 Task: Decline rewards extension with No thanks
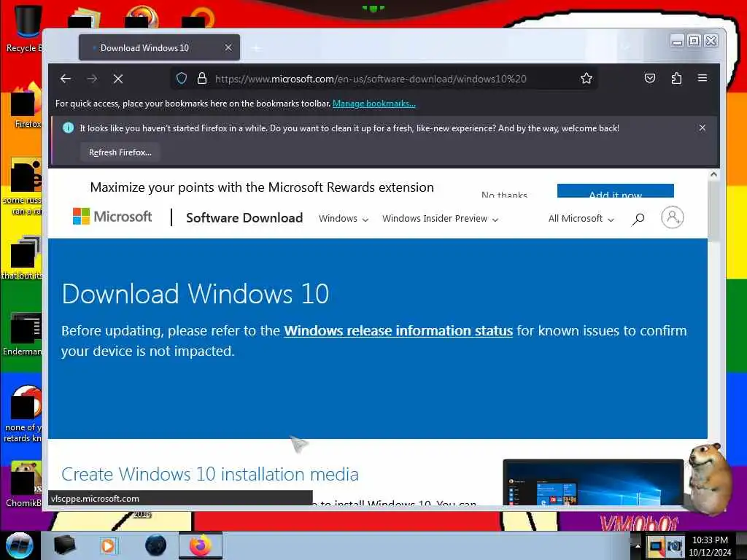pyautogui.click(x=504, y=194)
